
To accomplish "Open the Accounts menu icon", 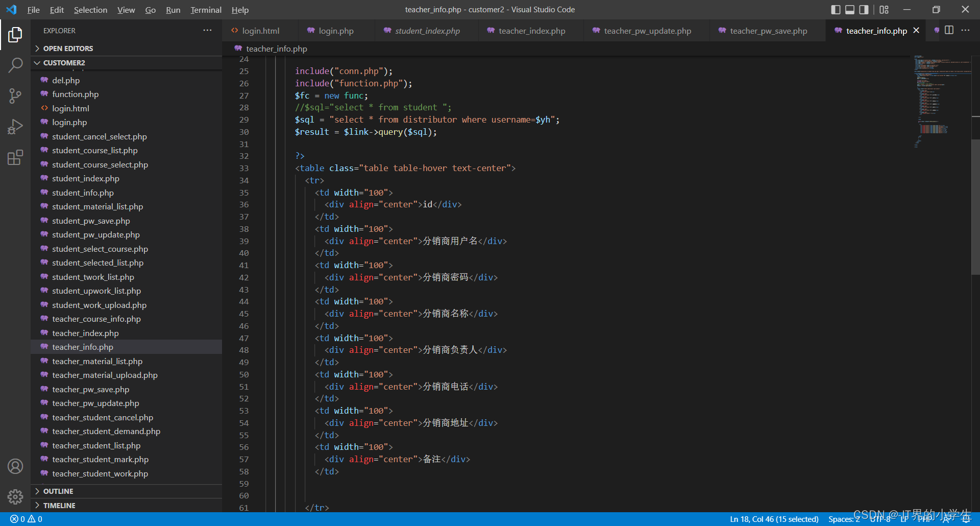I will point(15,466).
